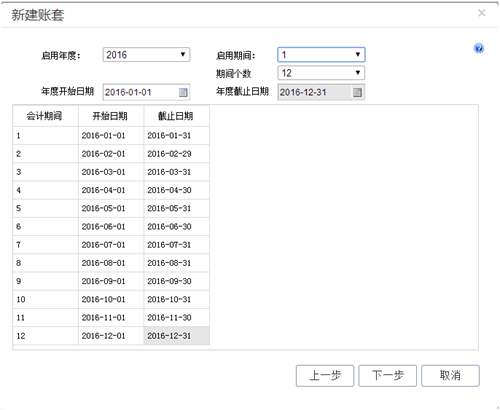500x410 pixels.
Task: Click the 取消 button
Action: pos(450,376)
